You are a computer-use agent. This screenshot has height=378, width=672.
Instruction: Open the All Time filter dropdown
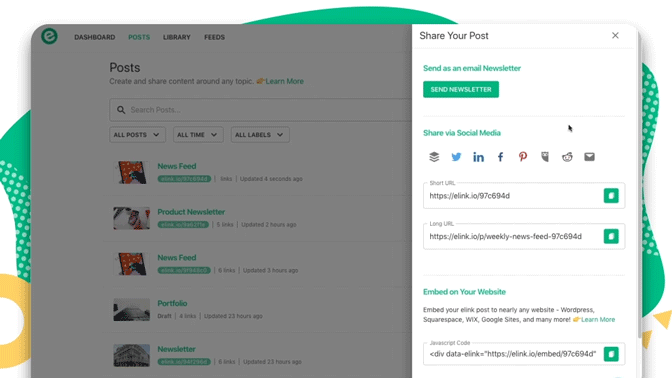(198, 135)
